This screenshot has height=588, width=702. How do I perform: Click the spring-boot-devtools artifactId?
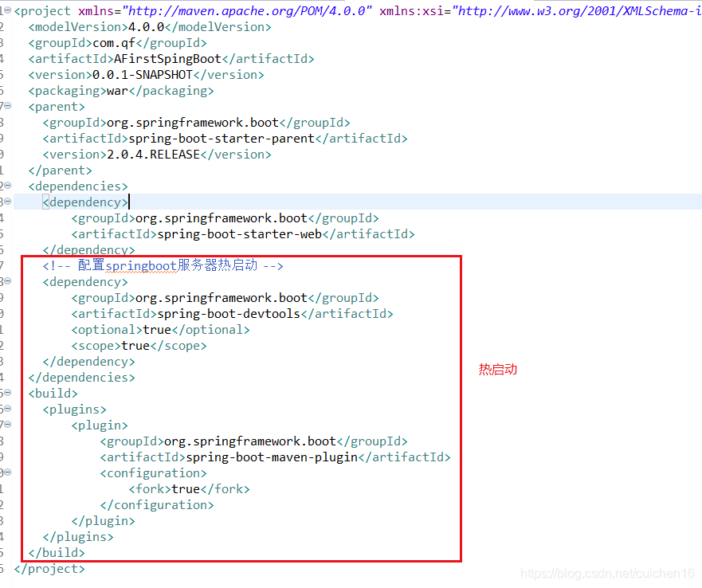pyautogui.click(x=229, y=314)
